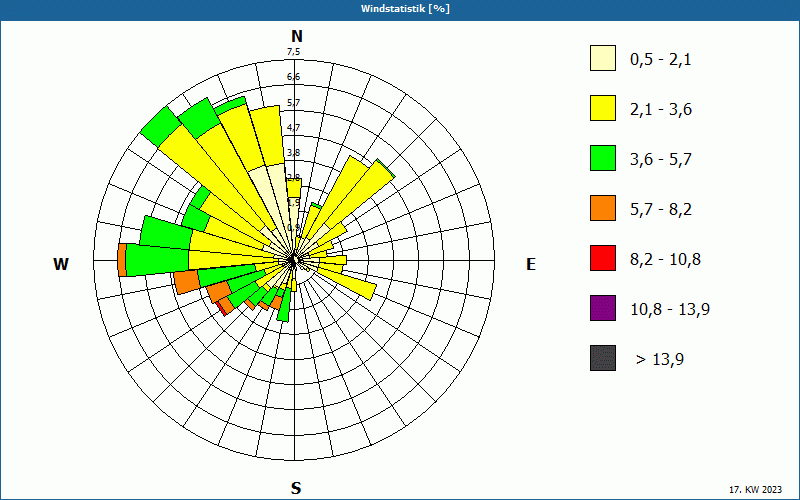Click the '17. KW 2023' date label
This screenshot has height=500, width=800.
pos(755,490)
